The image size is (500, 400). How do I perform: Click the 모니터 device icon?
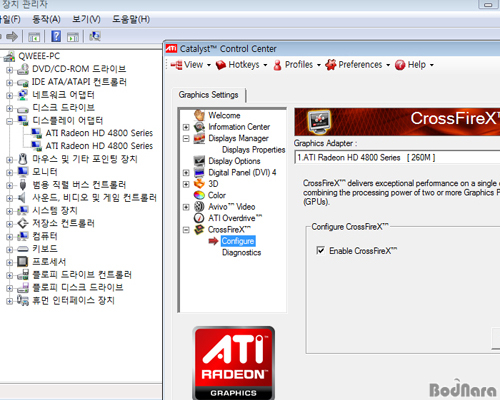click(23, 172)
